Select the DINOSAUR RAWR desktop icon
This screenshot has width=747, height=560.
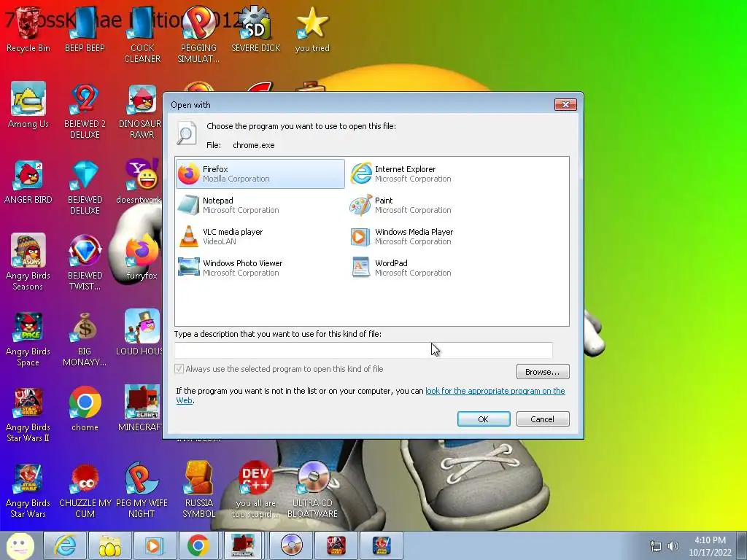[142, 111]
